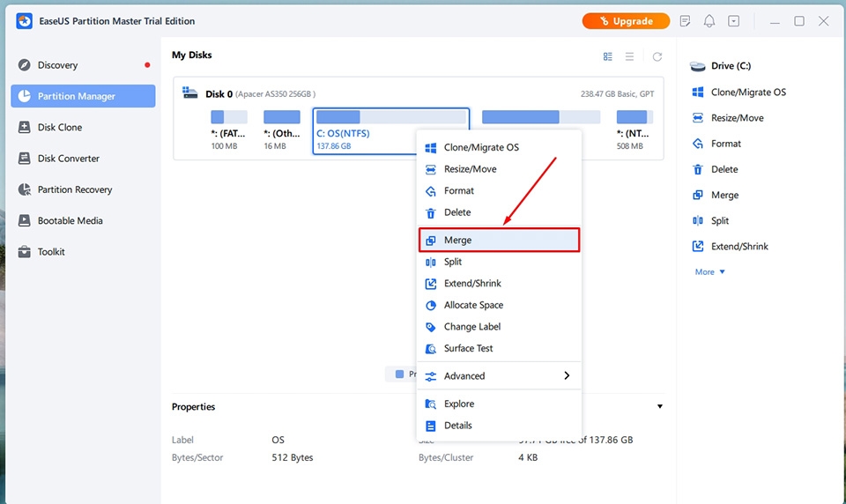Image resolution: width=846 pixels, height=504 pixels.
Task: Choose Surface Test from context menu
Action: pyautogui.click(x=499, y=348)
